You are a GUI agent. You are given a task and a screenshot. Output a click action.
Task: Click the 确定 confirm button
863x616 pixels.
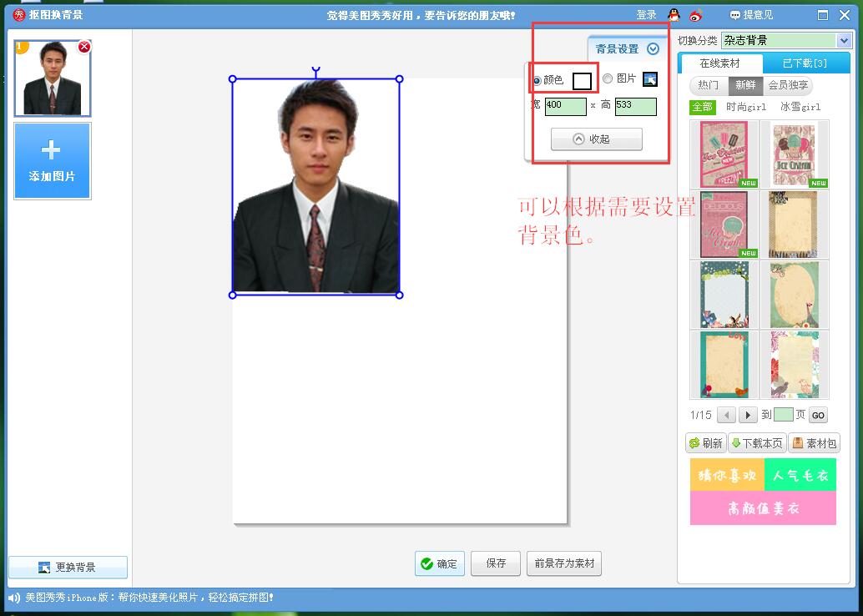click(x=439, y=563)
